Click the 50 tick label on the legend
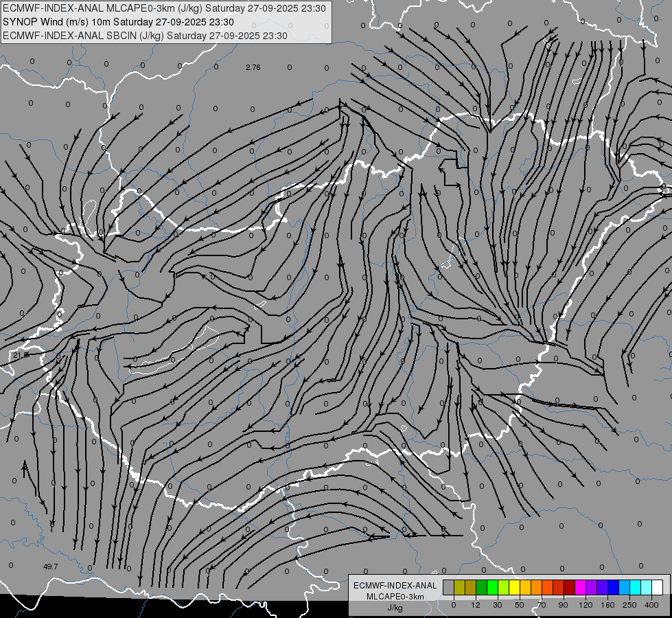 pyautogui.click(x=520, y=605)
